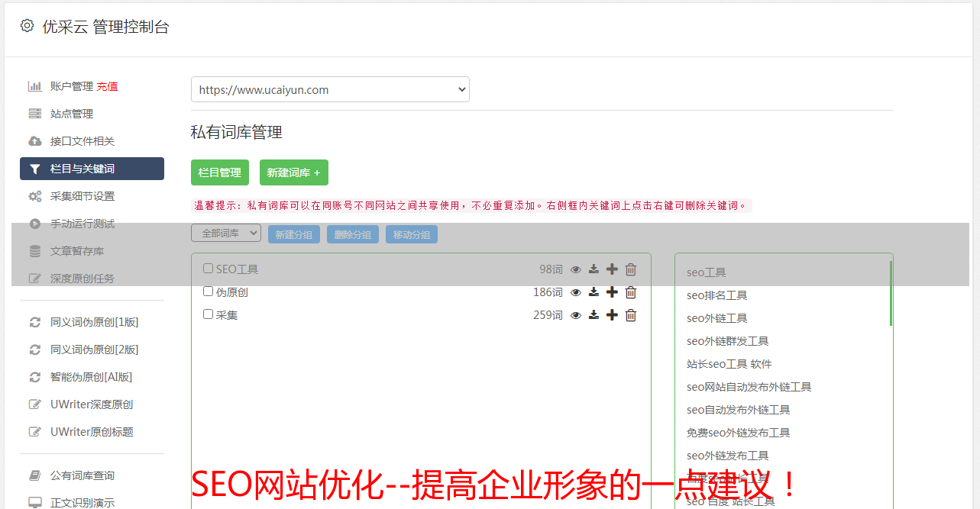Open 智能伪原创[AI版] in the sidebar
The height and width of the screenshot is (509, 980).
(92, 377)
